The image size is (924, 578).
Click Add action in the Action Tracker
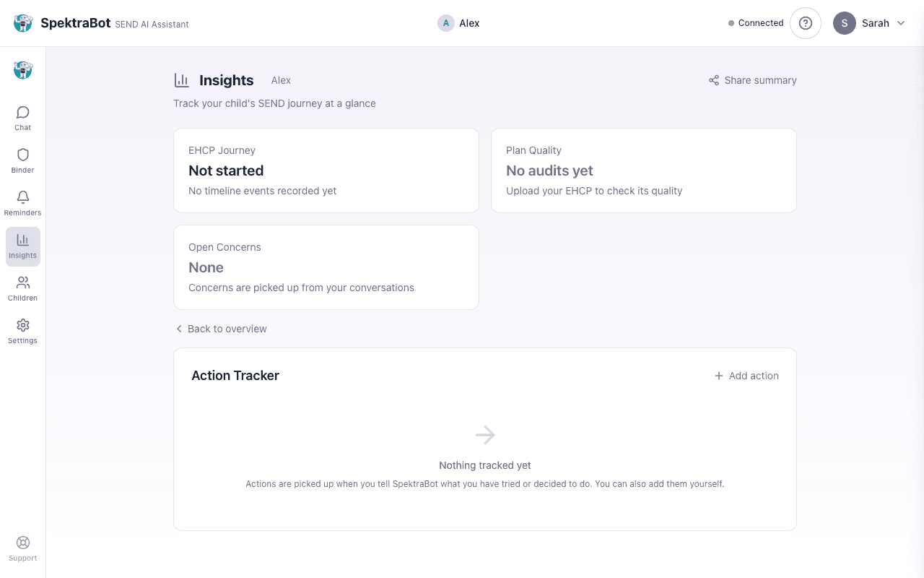746,376
